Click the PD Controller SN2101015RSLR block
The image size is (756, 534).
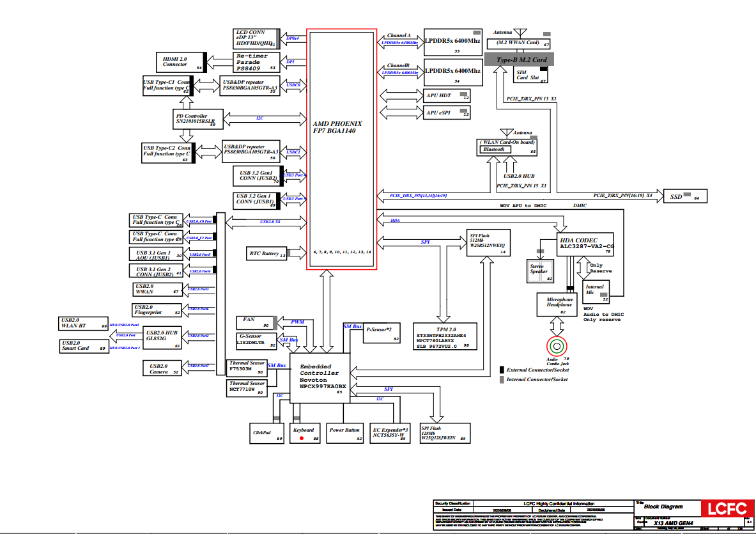(x=197, y=119)
